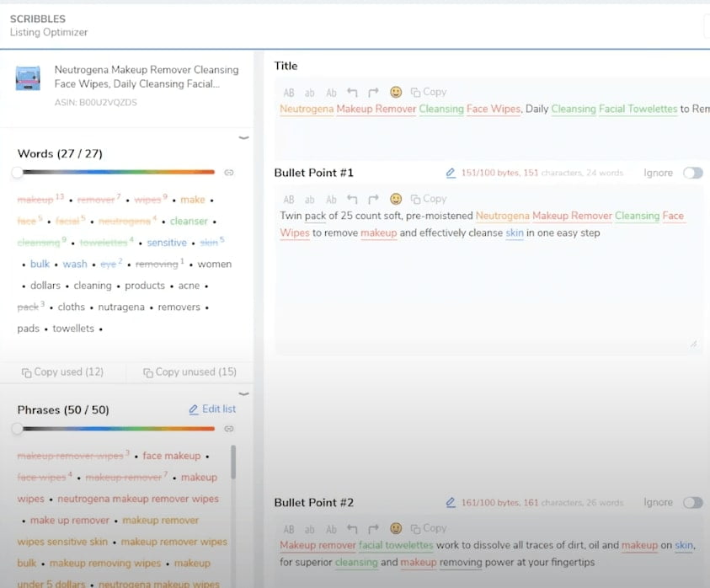Select the word "nutragena" in Words list
The height and width of the screenshot is (588, 710).
click(121, 307)
